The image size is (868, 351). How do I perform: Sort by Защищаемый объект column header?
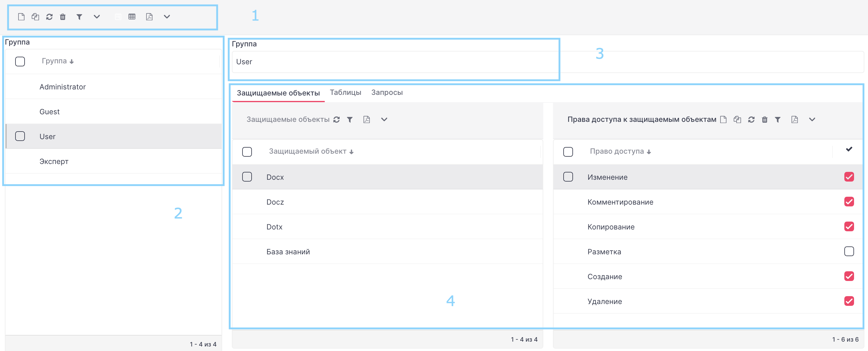(311, 152)
